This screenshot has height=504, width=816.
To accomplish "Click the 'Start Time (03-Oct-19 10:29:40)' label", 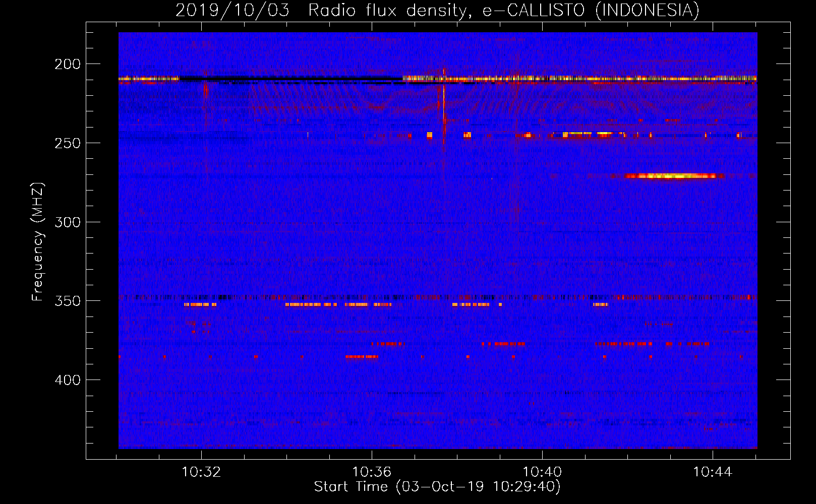I will (x=437, y=487).
